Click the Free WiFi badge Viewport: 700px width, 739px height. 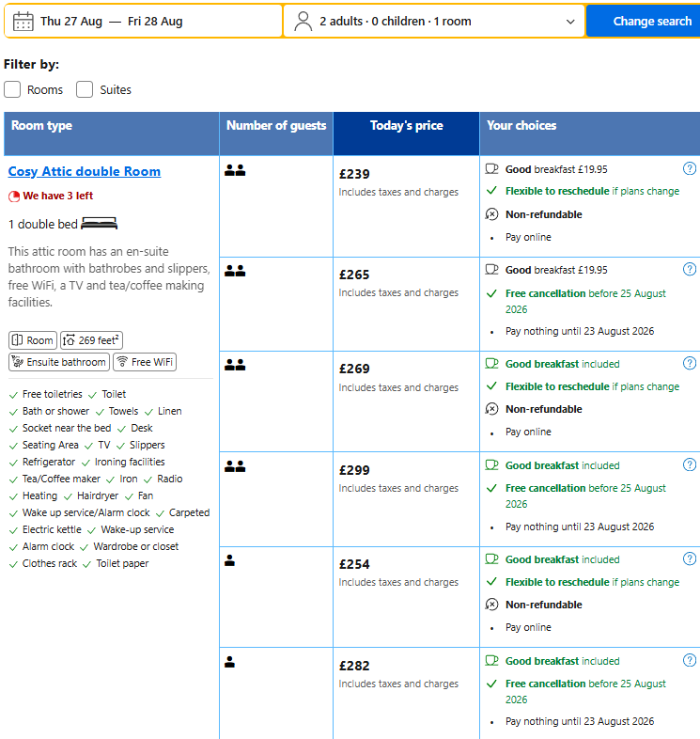[145, 362]
